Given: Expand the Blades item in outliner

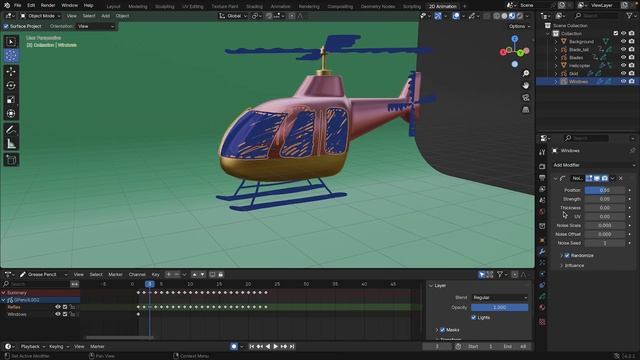Looking at the screenshot, I should click(556, 58).
